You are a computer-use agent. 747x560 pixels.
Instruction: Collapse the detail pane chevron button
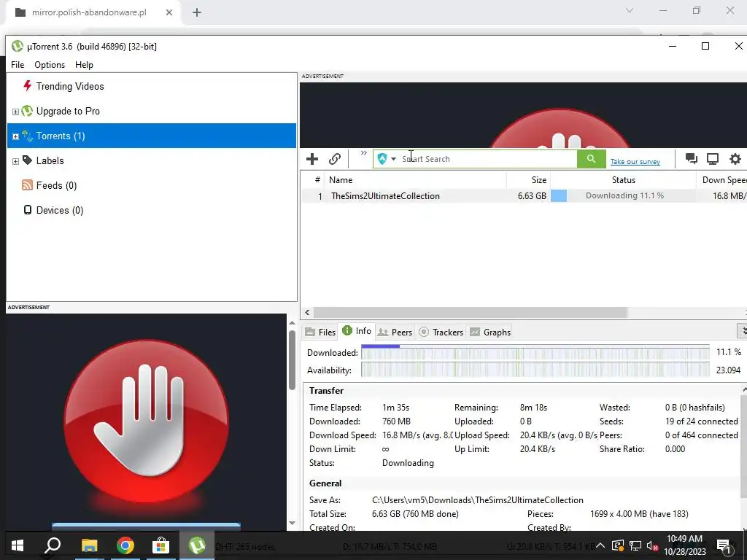pos(742,330)
